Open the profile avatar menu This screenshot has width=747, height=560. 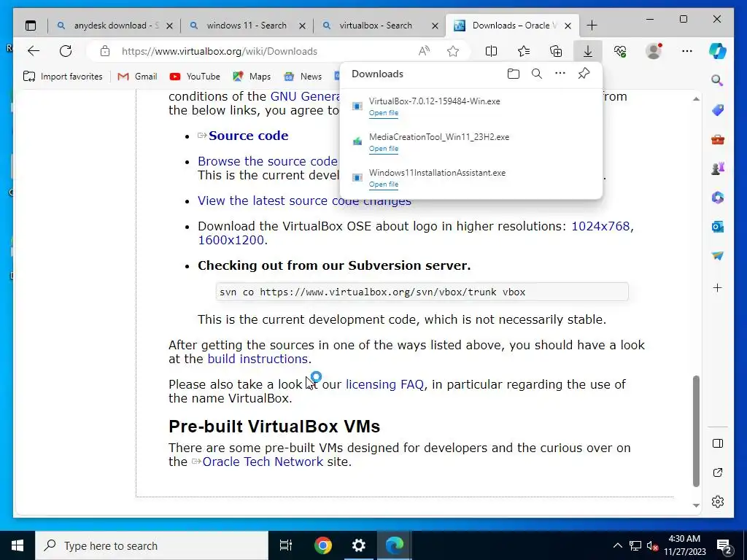click(654, 51)
